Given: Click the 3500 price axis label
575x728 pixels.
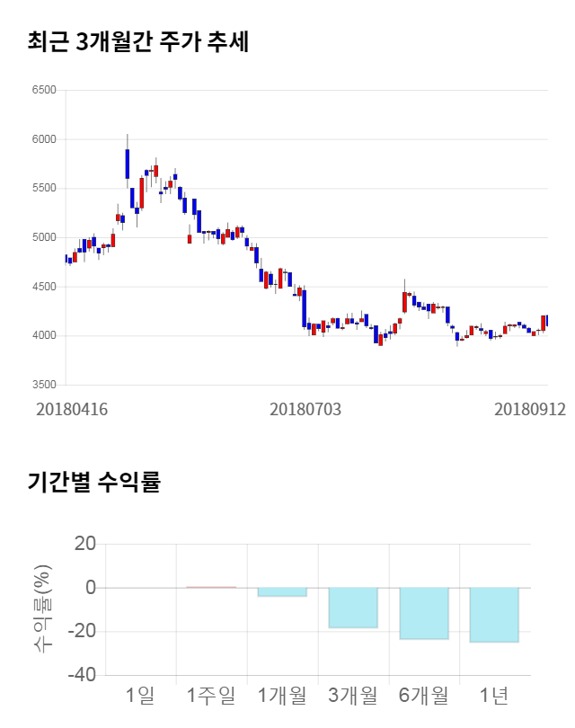Looking at the screenshot, I should [x=43, y=385].
